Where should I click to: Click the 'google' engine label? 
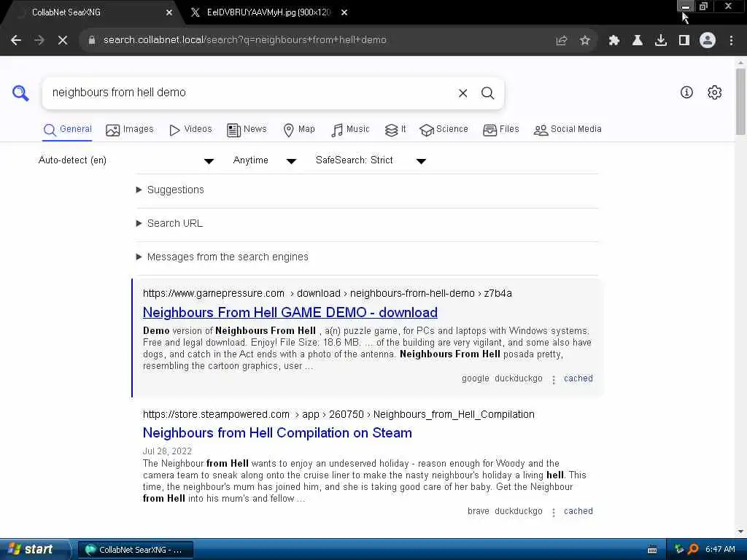476,378
